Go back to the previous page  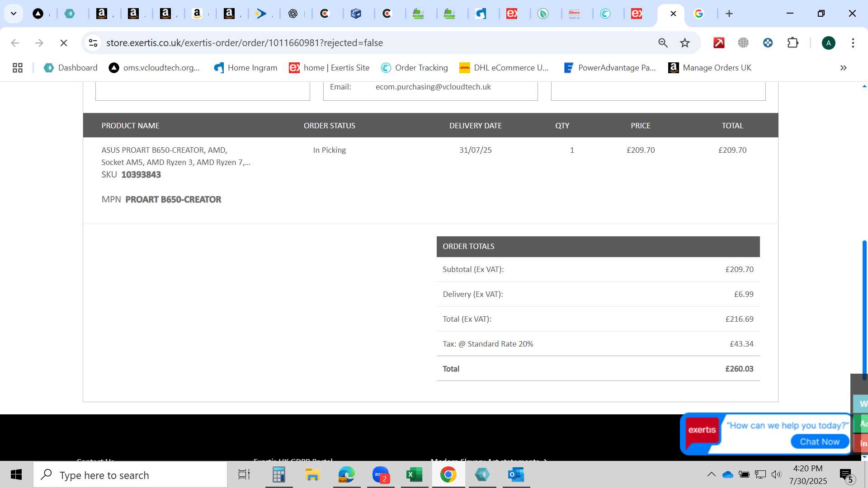tap(15, 43)
